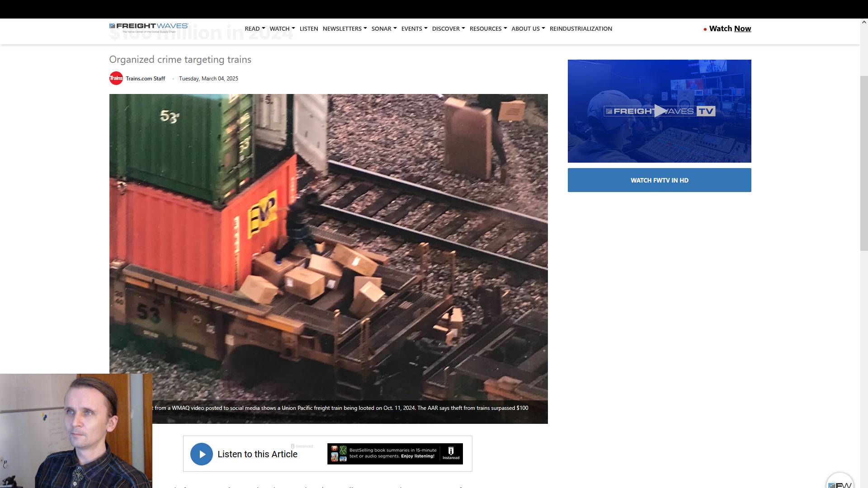868x488 pixels.
Task: Click the Trains.com author avatar icon
Action: [116, 78]
